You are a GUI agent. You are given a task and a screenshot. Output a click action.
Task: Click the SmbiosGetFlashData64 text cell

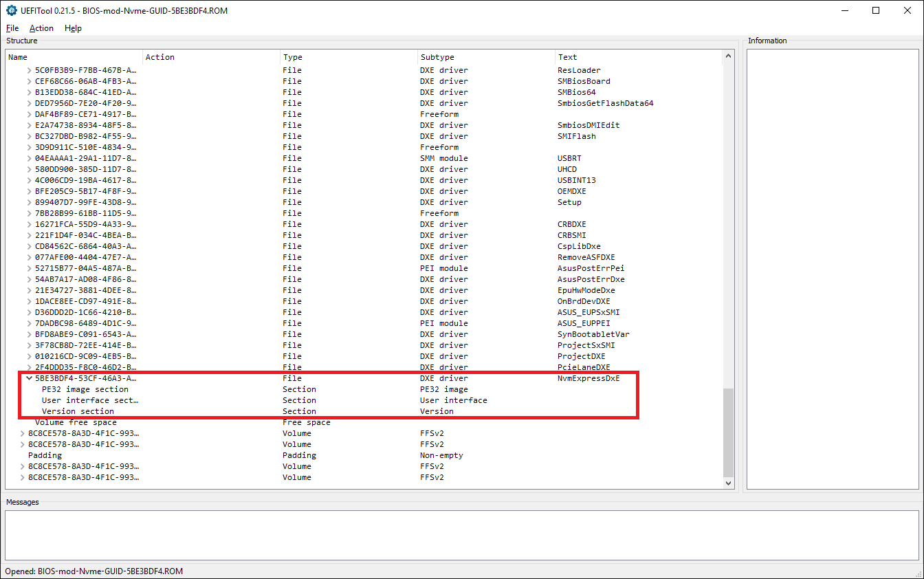tap(605, 103)
